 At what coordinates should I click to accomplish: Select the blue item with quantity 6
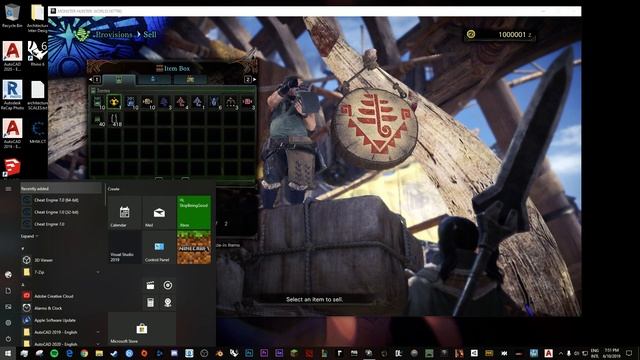214,102
